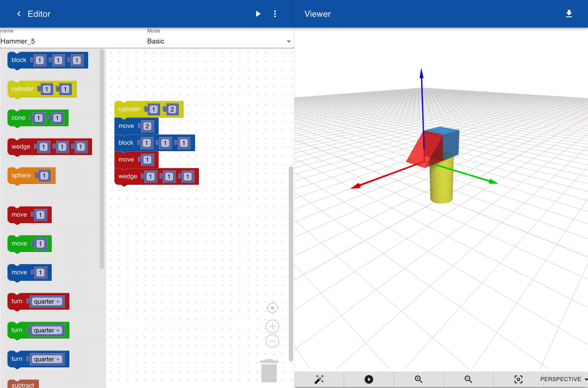The width and height of the screenshot is (588, 388).
Task: Run the program with the Editor play icon
Action: (x=258, y=14)
